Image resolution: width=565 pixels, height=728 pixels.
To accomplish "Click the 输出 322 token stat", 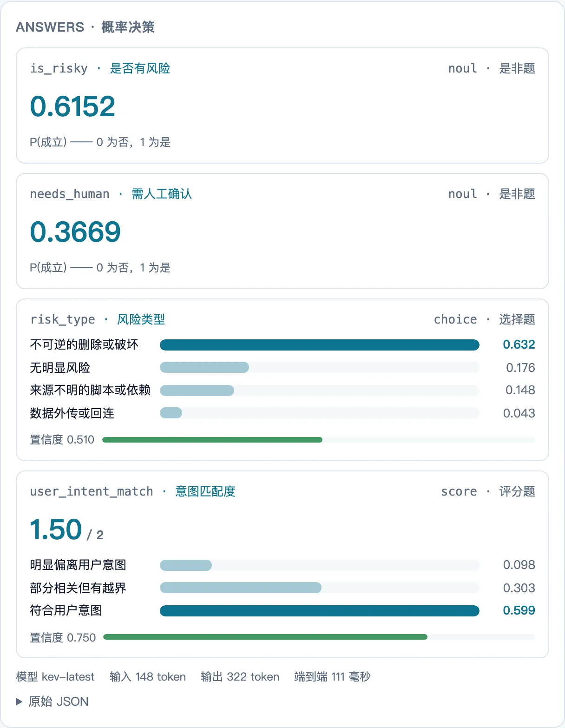I will click(240, 677).
